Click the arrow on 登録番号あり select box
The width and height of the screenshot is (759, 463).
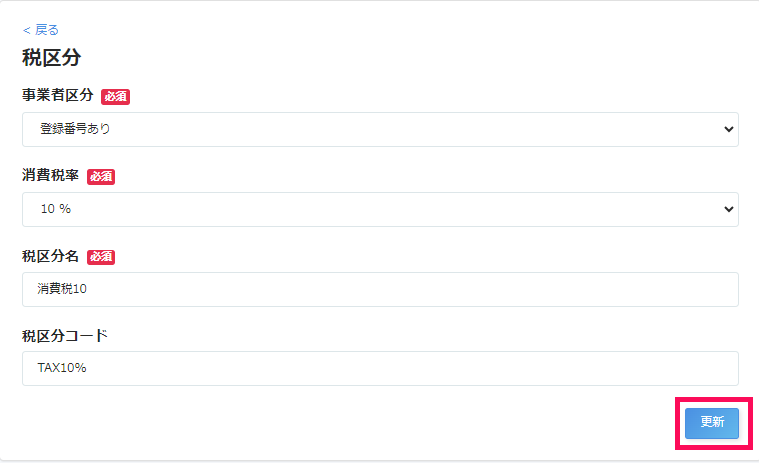point(727,129)
